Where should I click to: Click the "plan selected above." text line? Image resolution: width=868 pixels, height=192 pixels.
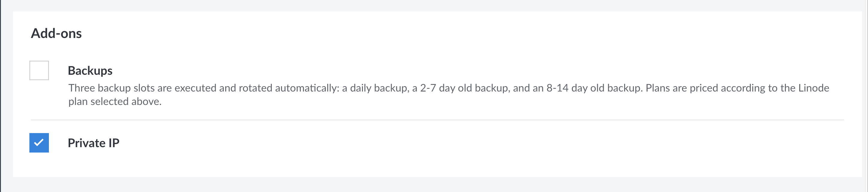coord(115,102)
